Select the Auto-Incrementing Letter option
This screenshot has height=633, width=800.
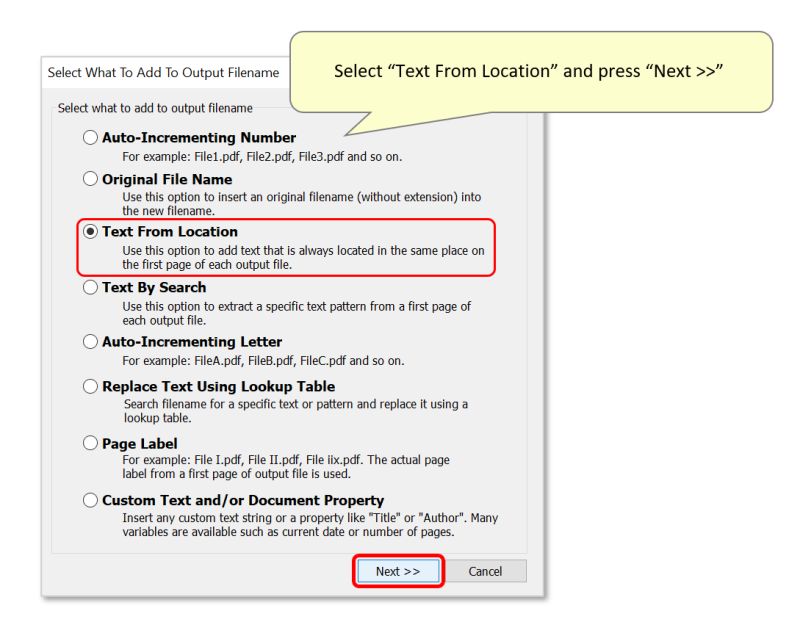click(x=91, y=341)
